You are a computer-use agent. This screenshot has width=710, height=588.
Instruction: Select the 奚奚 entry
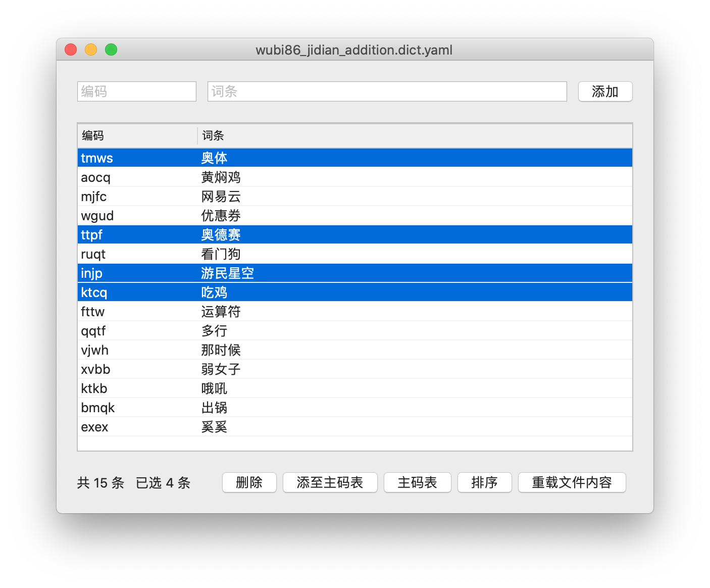pyautogui.click(x=355, y=427)
